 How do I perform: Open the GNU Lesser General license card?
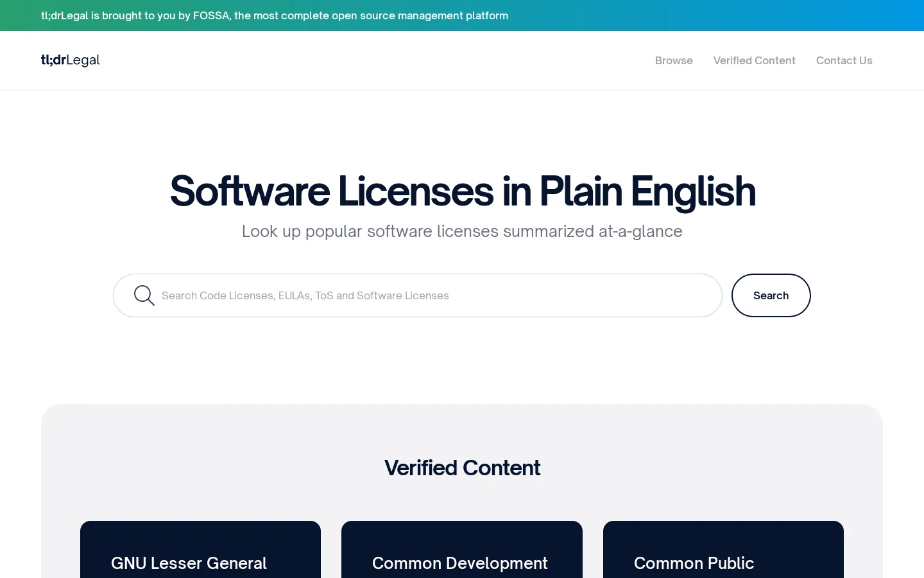[x=200, y=550]
